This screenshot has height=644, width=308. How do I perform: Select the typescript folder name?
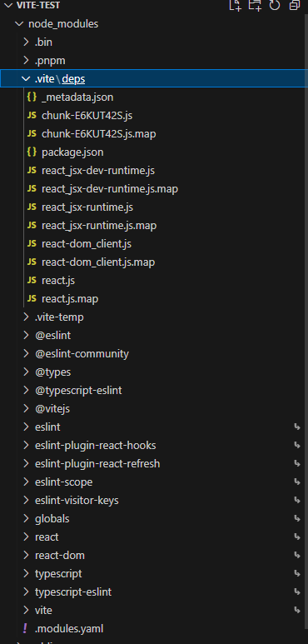[x=58, y=574]
